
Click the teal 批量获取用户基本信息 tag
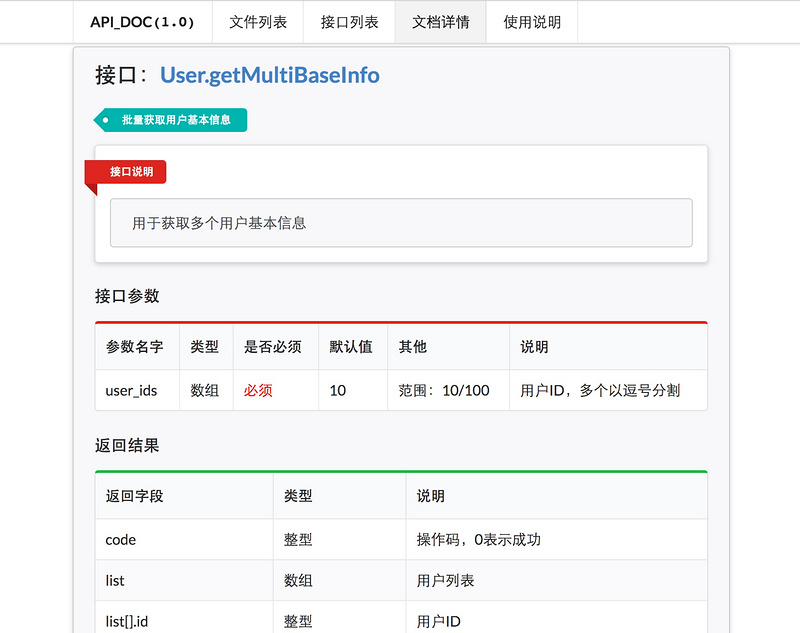pyautogui.click(x=175, y=120)
